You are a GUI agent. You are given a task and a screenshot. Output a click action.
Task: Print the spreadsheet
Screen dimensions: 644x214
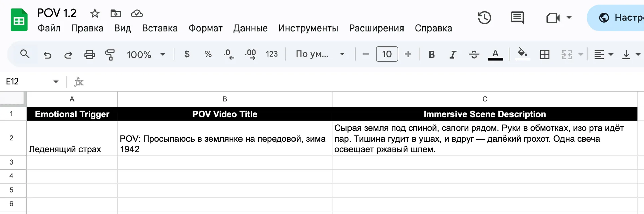[89, 54]
